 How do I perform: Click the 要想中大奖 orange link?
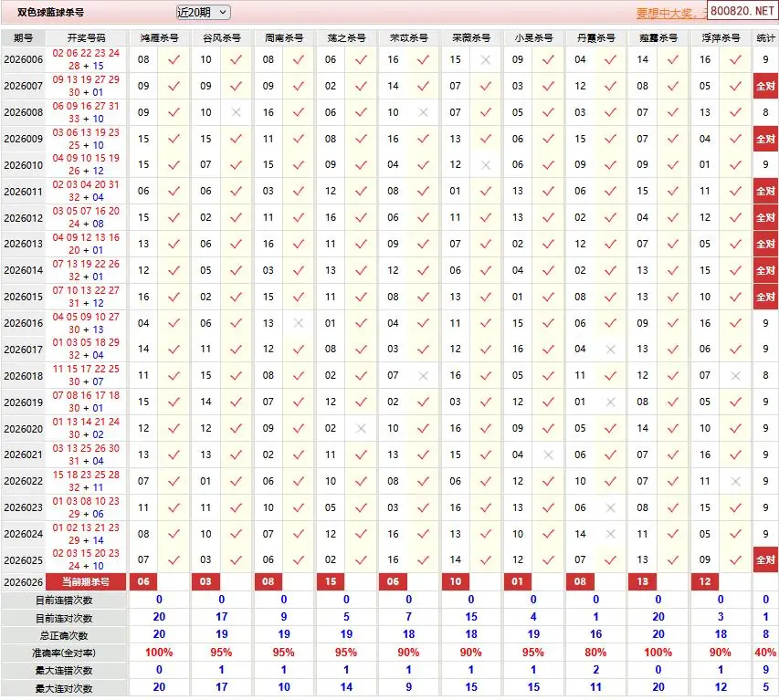click(x=669, y=14)
